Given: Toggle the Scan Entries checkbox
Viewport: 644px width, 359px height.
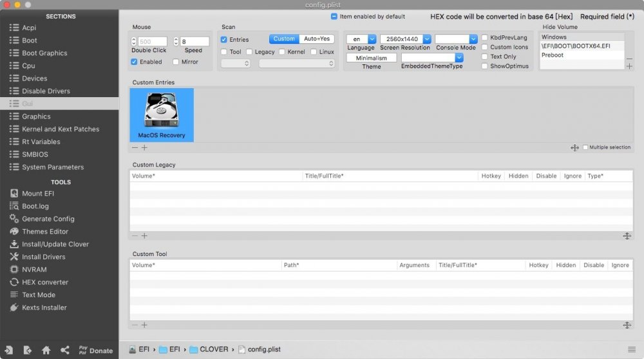Looking at the screenshot, I should [x=224, y=39].
